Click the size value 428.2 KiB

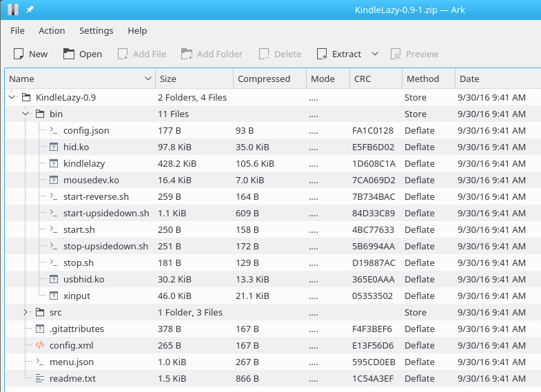177,163
